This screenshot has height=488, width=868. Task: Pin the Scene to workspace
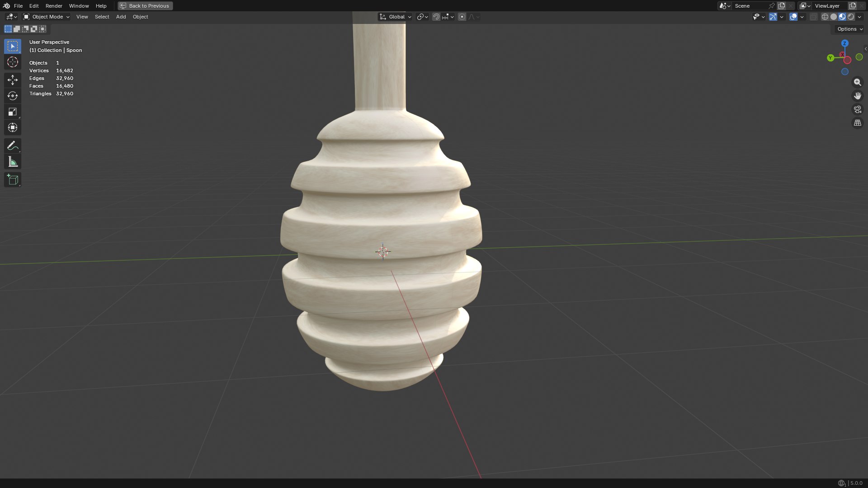click(x=772, y=6)
